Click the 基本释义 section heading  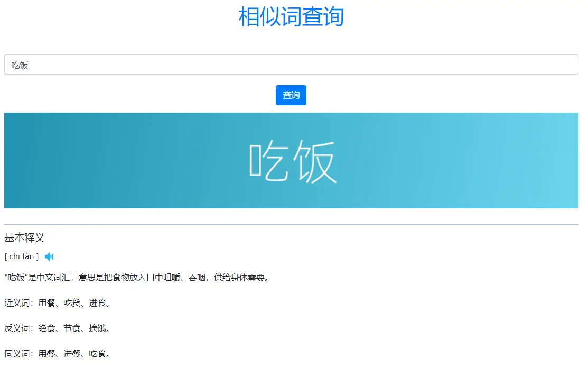coord(24,237)
